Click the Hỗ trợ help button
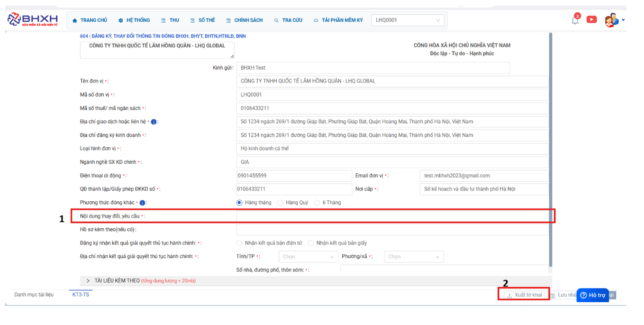Viewport: 644px width, 325px height. coord(592,295)
